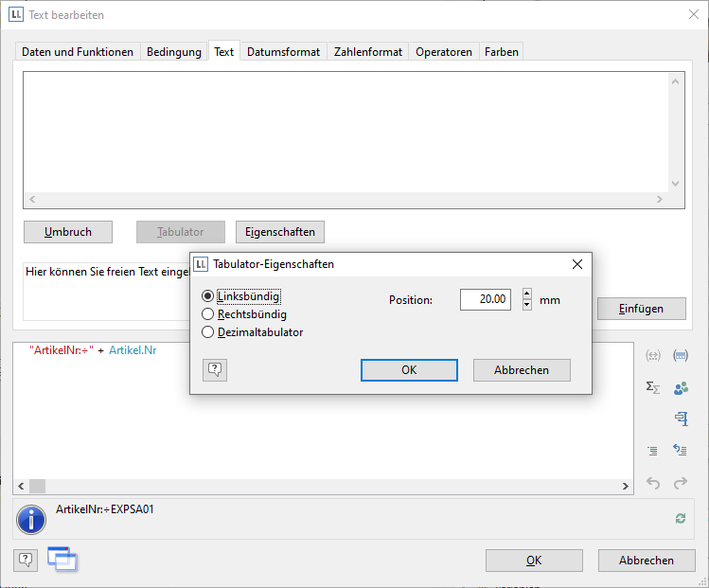Click the blue insert-brackets icon
This screenshot has height=588, width=709.
(x=680, y=356)
